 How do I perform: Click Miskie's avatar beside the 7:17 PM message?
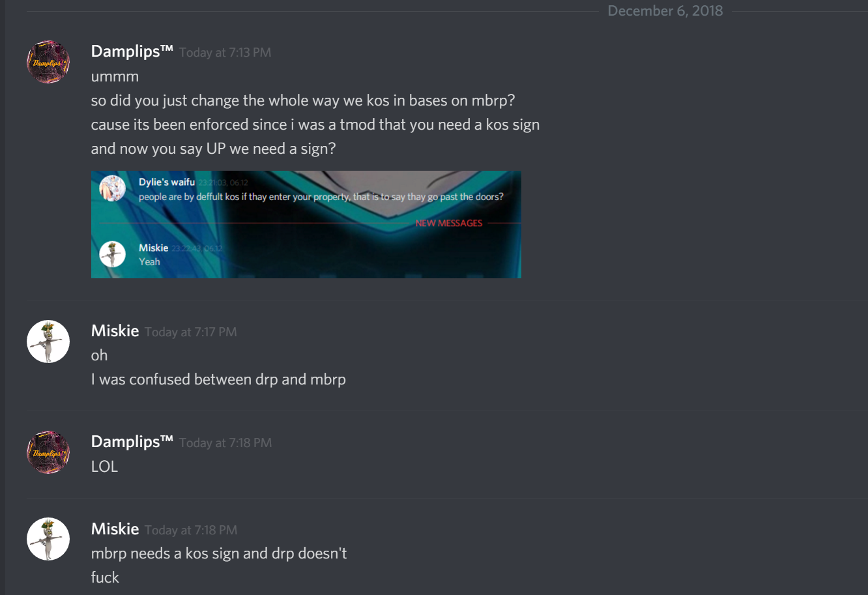click(48, 341)
